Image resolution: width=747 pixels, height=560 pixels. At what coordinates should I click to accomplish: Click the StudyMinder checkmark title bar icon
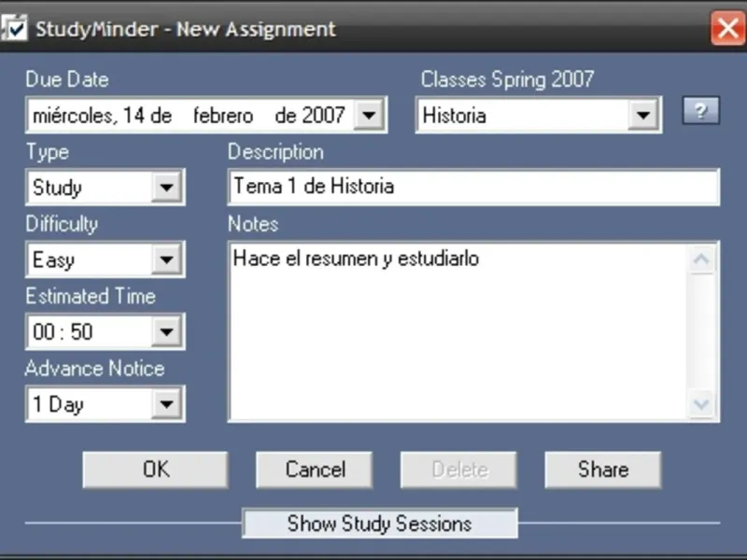click(14, 29)
